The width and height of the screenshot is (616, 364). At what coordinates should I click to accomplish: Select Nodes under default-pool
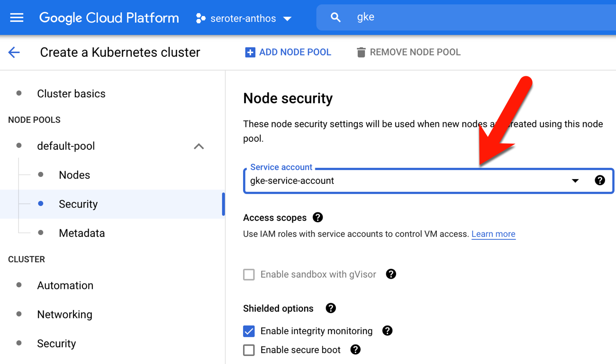pos(74,175)
